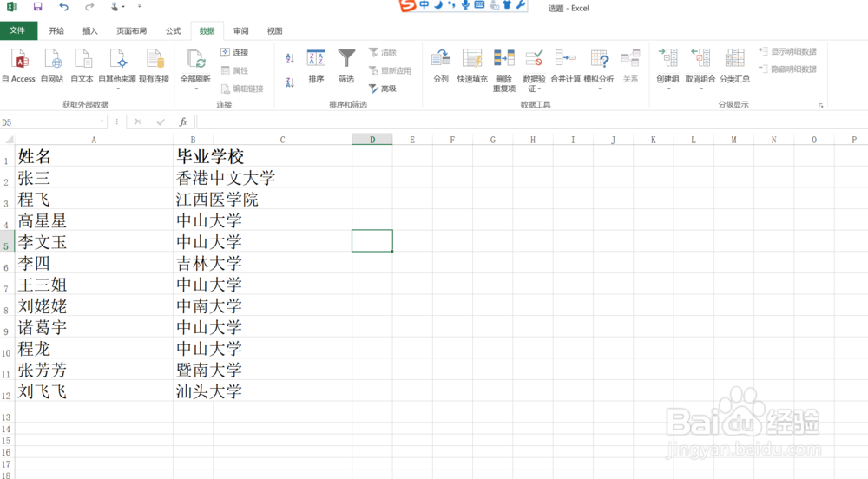Screen dimensions: 868x479
Task: Click Edit Links (编辑链接)
Action: pos(242,89)
